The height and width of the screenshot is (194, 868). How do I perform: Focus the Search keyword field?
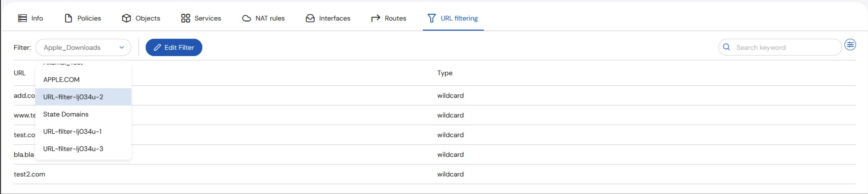coord(780,48)
